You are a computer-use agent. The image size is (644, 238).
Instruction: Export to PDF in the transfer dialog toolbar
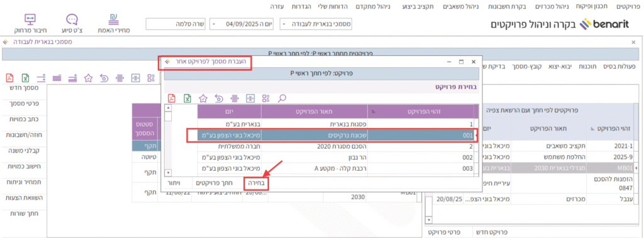point(171,98)
